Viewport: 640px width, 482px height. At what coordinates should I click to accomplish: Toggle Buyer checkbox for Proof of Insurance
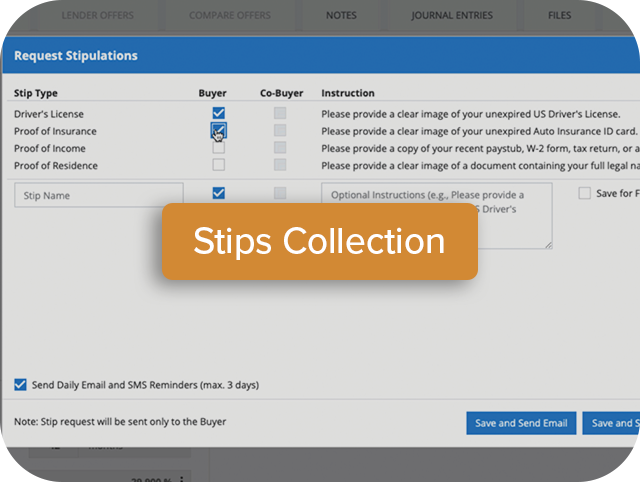218,130
